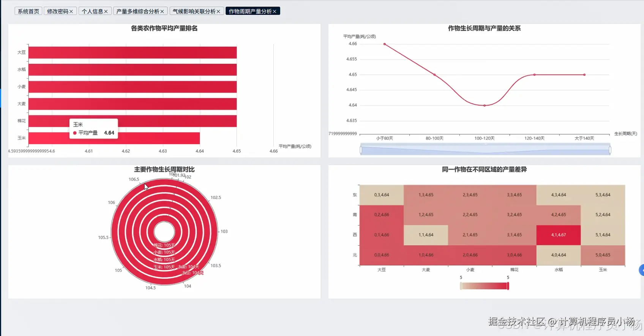Image resolution: width=644 pixels, height=336 pixels.
Task: Click the heatmap legend gradient bar
Action: pos(484,286)
